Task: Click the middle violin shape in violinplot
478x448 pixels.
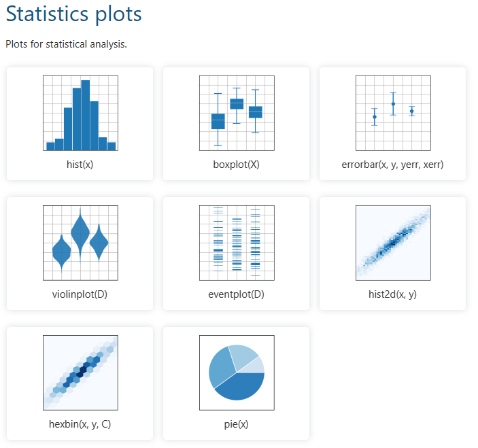Action: click(80, 232)
